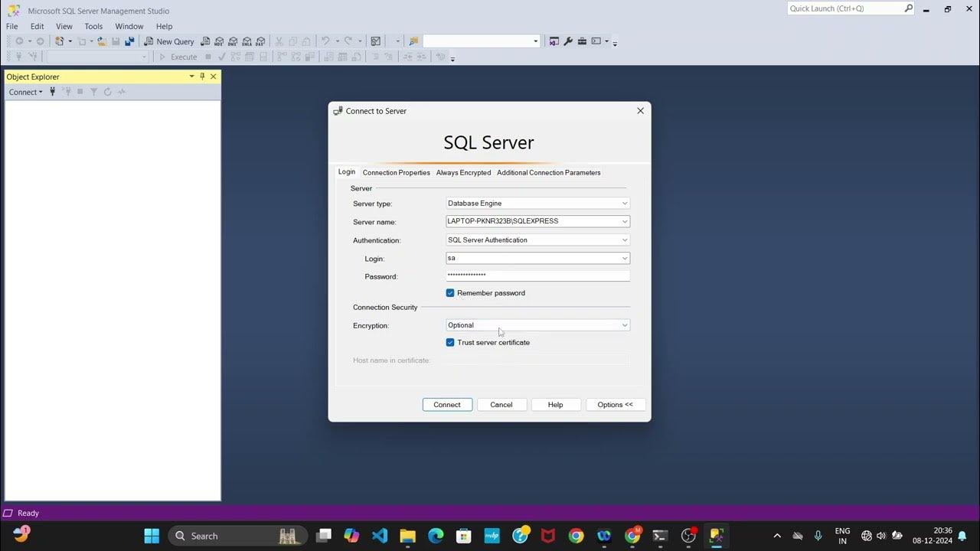Viewport: 980px width, 551px height.
Task: Click the Object Explorer filter funnel icon
Action: point(93,92)
